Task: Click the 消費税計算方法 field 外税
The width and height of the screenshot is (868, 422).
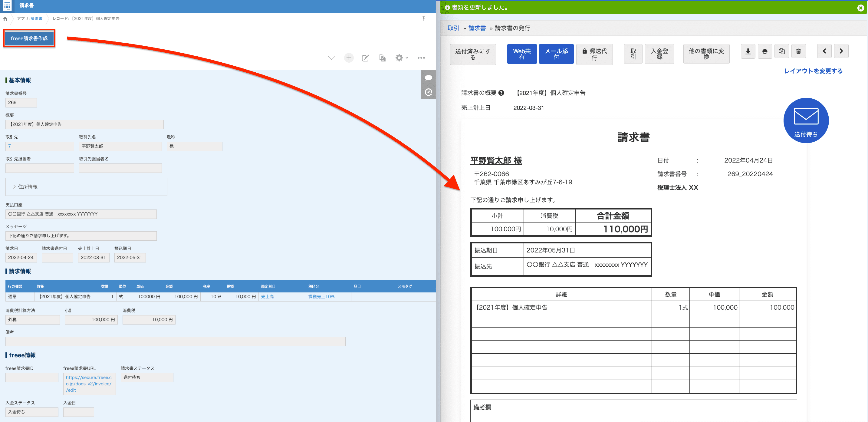Action: [33, 320]
